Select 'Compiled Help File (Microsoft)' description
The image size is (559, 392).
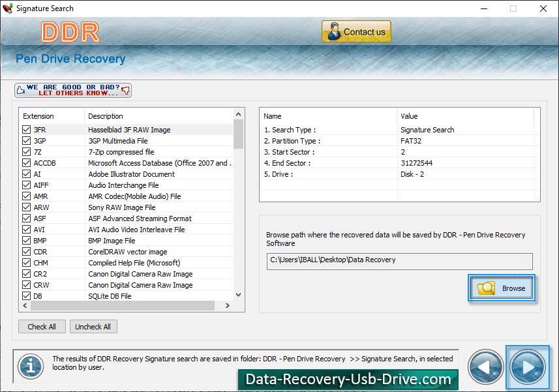tap(134, 263)
